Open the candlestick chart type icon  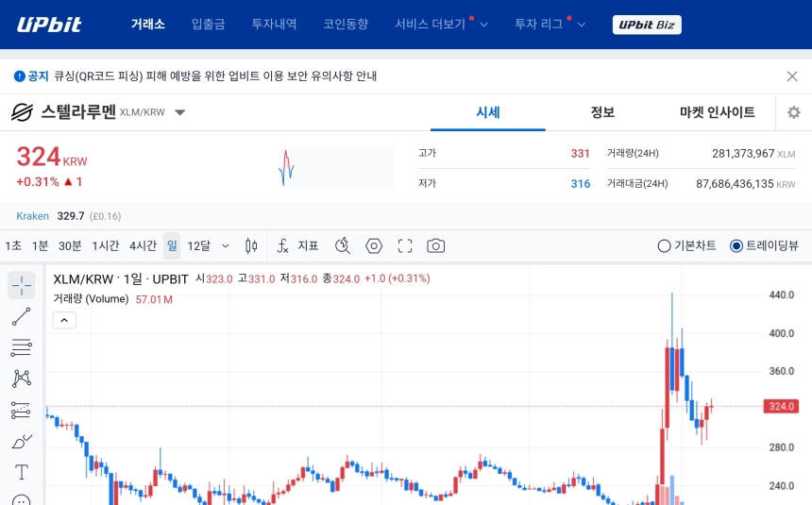[251, 246]
